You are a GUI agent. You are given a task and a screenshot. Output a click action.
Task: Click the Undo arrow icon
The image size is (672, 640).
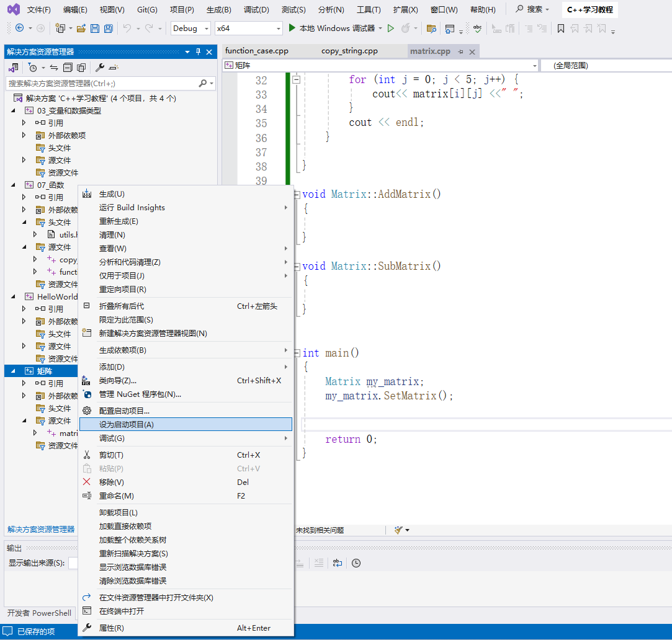point(127,29)
